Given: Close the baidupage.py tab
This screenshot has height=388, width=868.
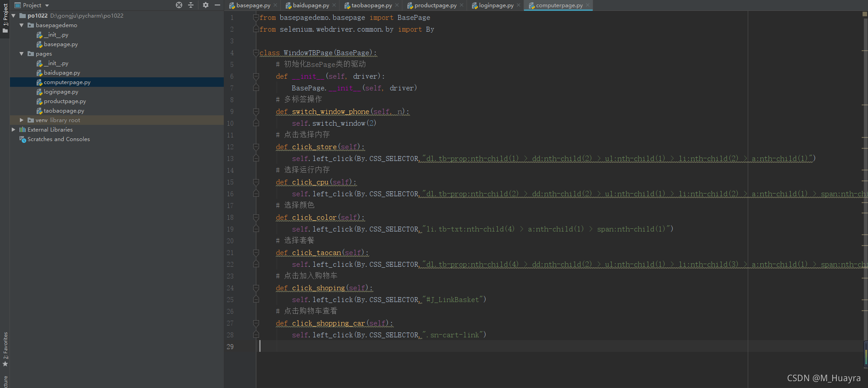Looking at the screenshot, I should pos(334,5).
